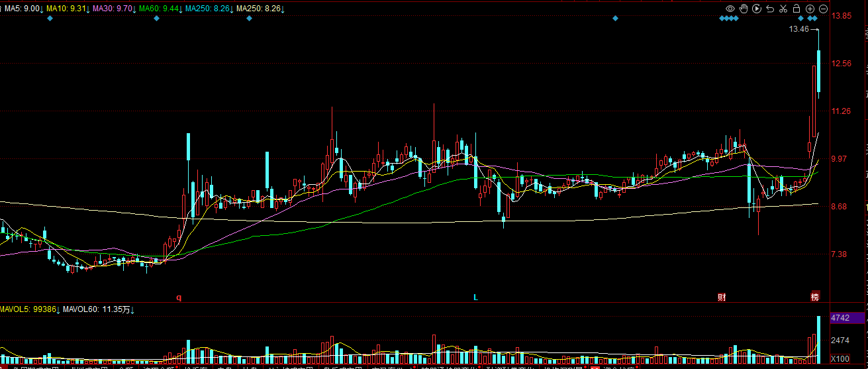The width and height of the screenshot is (868, 369).
Task: Open the red '财' financial report marker
Action: coord(722,297)
